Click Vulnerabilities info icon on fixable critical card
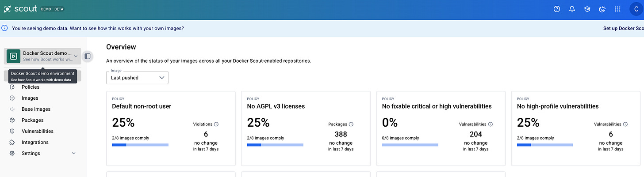This screenshot has height=177, width=644. pos(491,124)
